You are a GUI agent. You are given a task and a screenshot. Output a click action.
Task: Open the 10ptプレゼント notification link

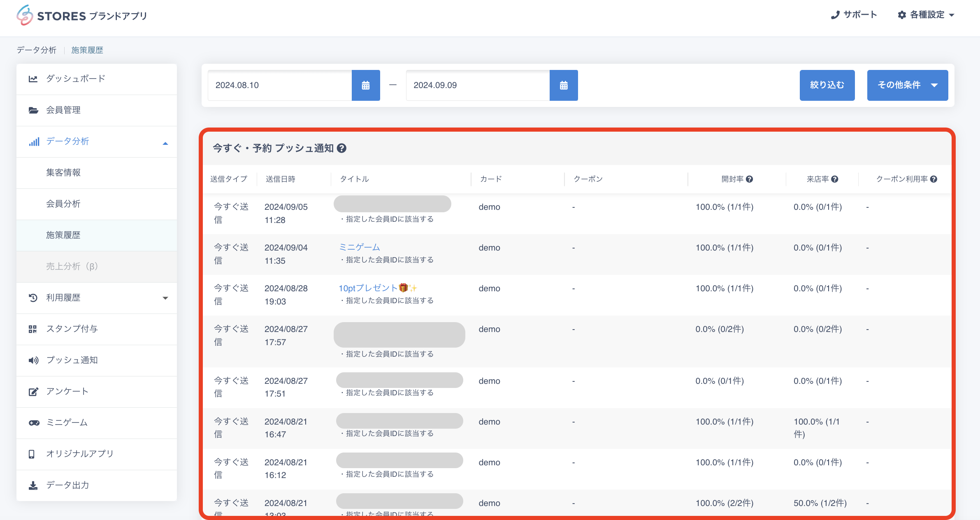(x=378, y=288)
